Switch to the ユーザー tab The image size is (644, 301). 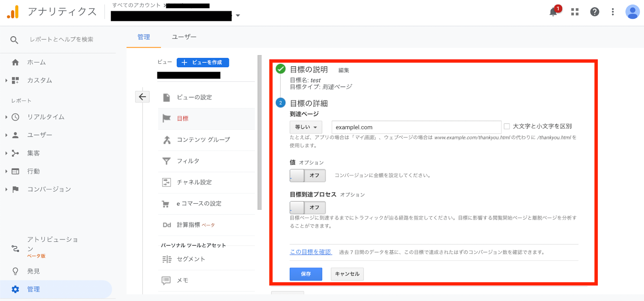(x=184, y=37)
